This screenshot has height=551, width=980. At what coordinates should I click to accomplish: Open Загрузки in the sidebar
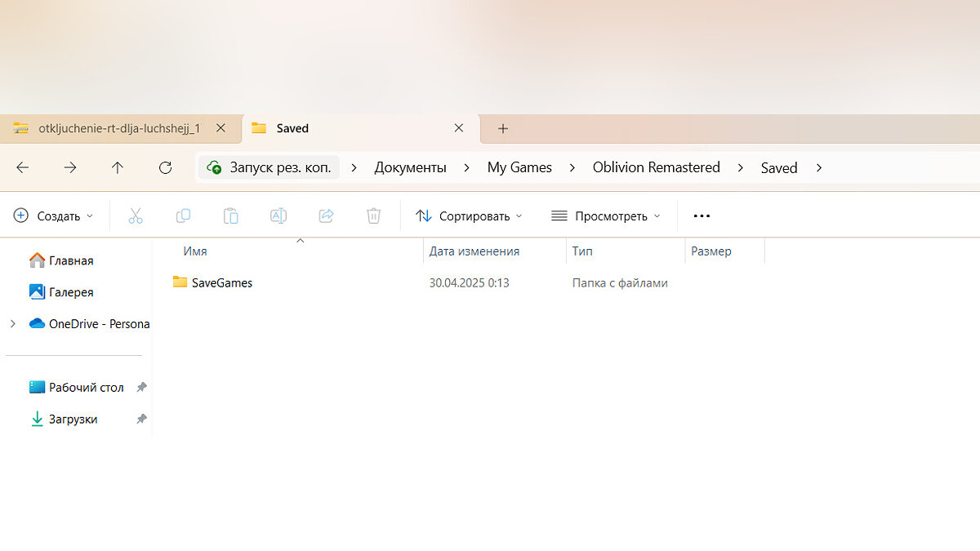(x=73, y=419)
